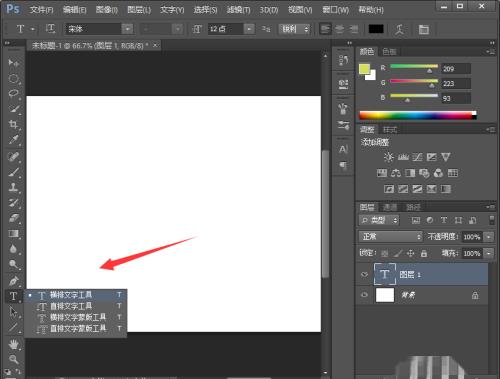
Task: Open the blend mode dropdown 正常
Action: tap(390, 237)
